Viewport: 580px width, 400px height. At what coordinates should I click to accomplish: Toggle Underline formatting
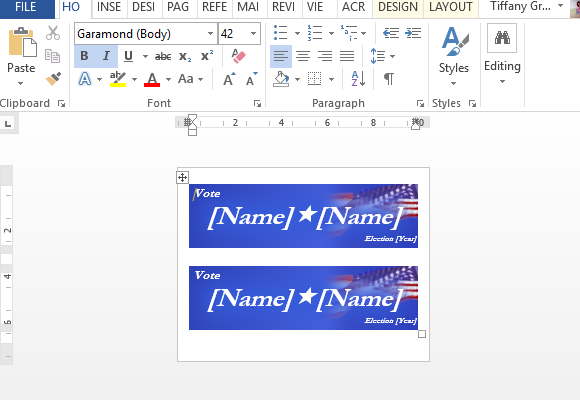[x=128, y=56]
